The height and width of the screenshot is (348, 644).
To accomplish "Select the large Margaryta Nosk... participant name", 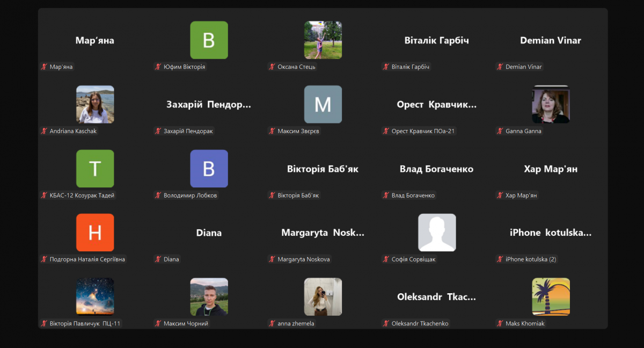I will [x=323, y=233].
